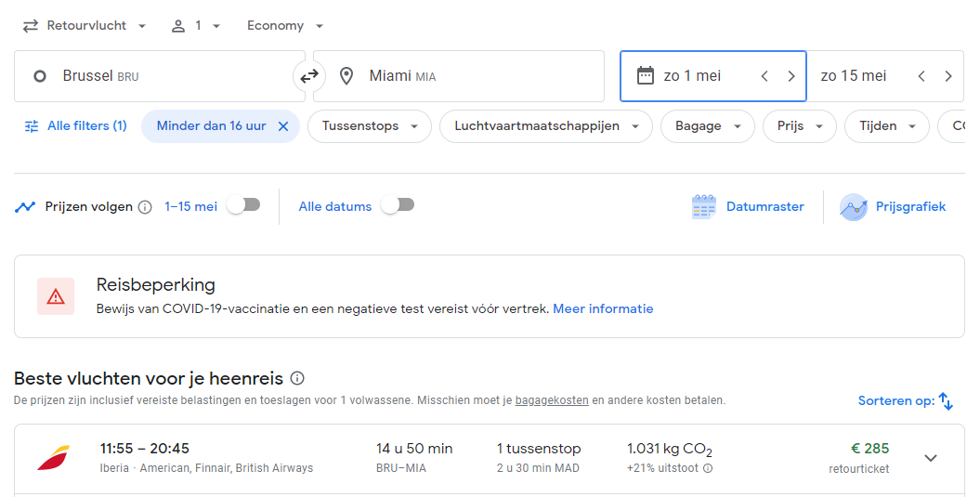Open sort options via Sorteren op icon
The height and width of the screenshot is (497, 980).
pyautogui.click(x=946, y=400)
